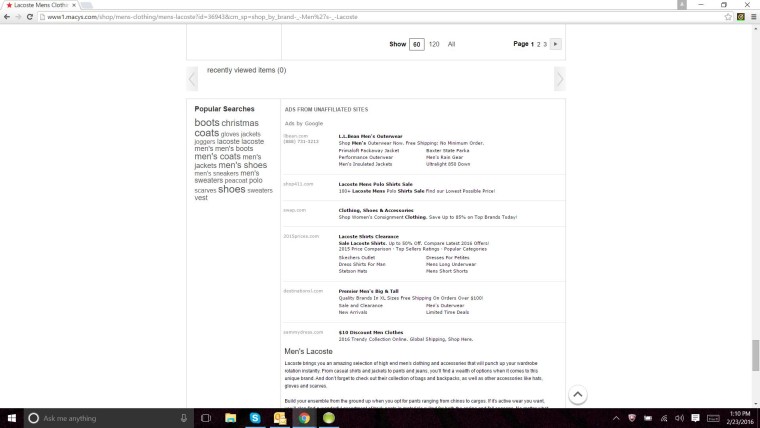Click the browser forward arrow
The image size is (760, 428).
(18, 17)
